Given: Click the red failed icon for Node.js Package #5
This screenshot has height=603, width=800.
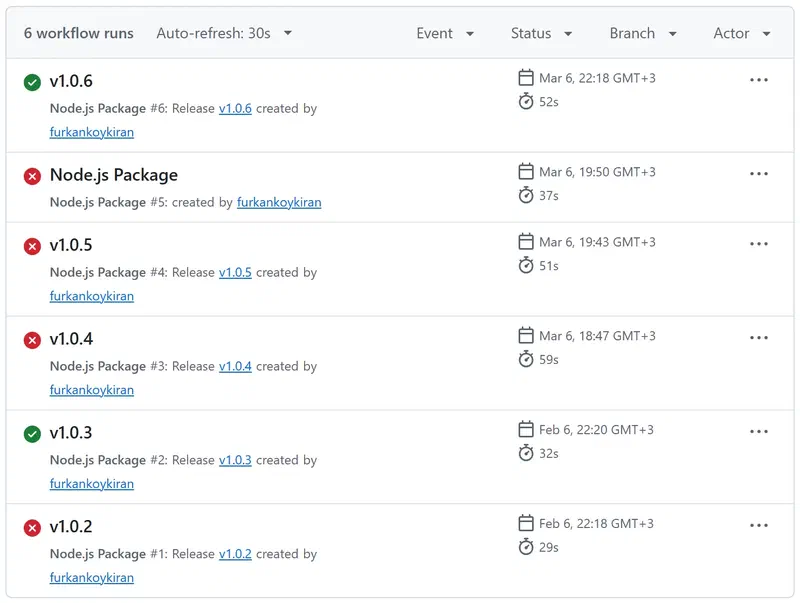Looking at the screenshot, I should click(32, 177).
